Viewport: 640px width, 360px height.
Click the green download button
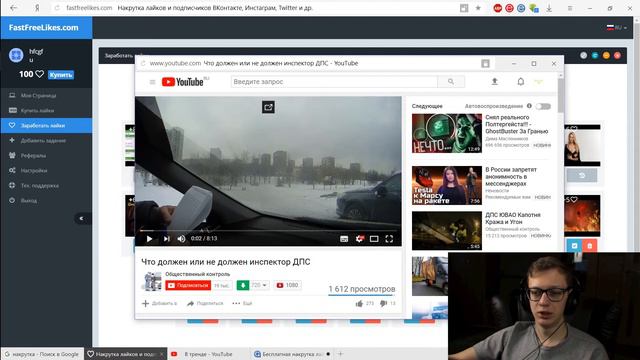243,285
